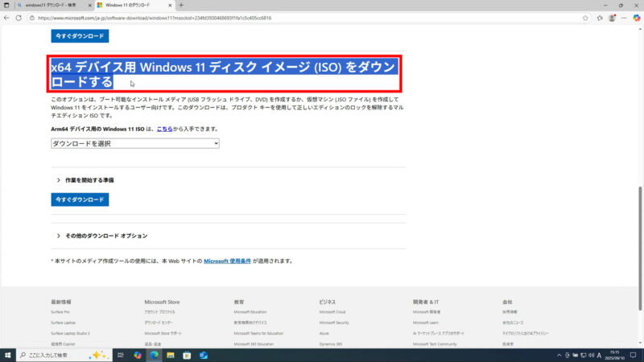Select the 'Windows 11 のダウンロード' tab

[133, 5]
